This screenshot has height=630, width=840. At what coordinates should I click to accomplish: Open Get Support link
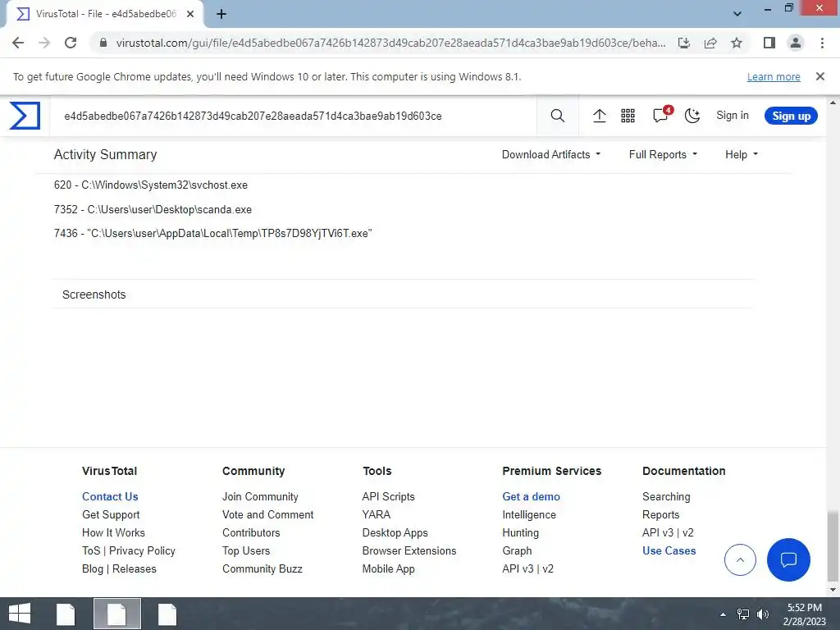click(111, 514)
